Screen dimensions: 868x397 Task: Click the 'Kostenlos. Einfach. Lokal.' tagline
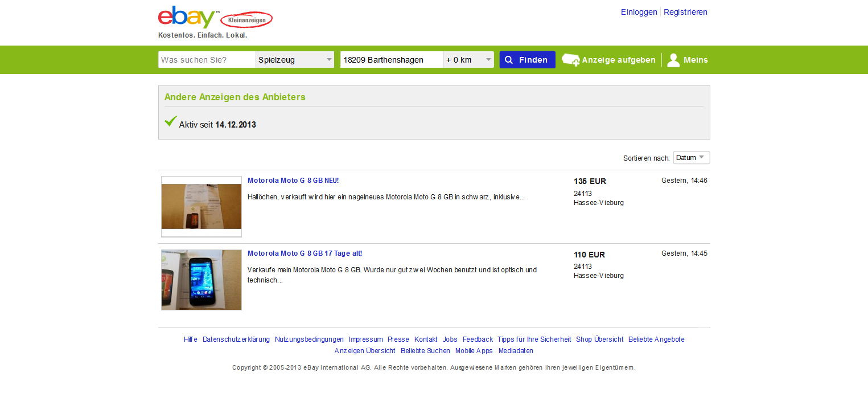pyautogui.click(x=203, y=35)
